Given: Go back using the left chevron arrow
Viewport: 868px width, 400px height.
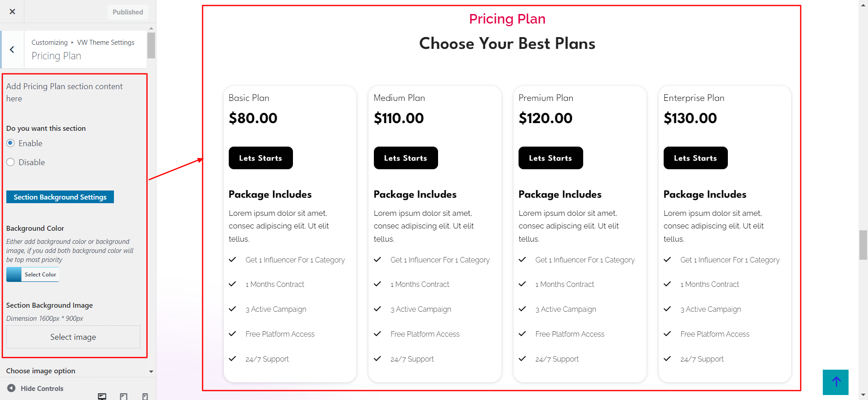Looking at the screenshot, I should click(12, 50).
